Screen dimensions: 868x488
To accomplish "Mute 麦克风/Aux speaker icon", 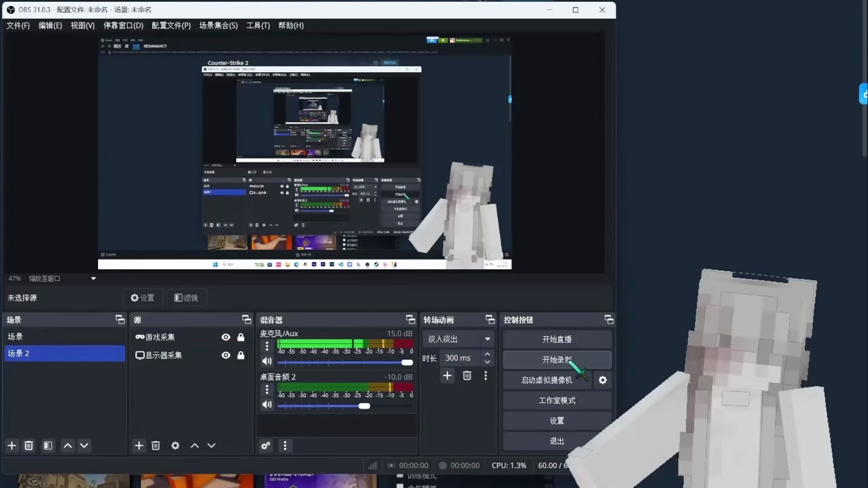I will point(267,361).
